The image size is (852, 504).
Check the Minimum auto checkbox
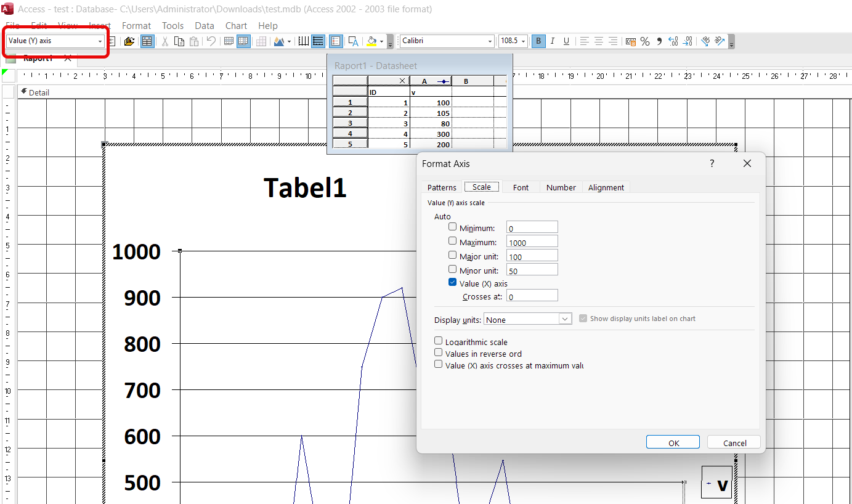tap(453, 227)
